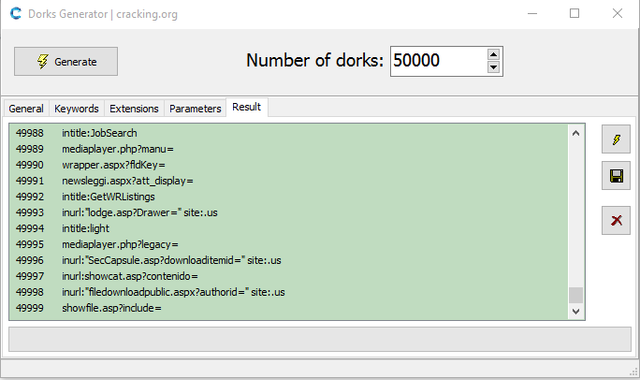The image size is (640, 380).
Task: Select row inurl:"filedownloadpublic.aspx?authorid=" site:.us
Action: pyautogui.click(x=288, y=292)
